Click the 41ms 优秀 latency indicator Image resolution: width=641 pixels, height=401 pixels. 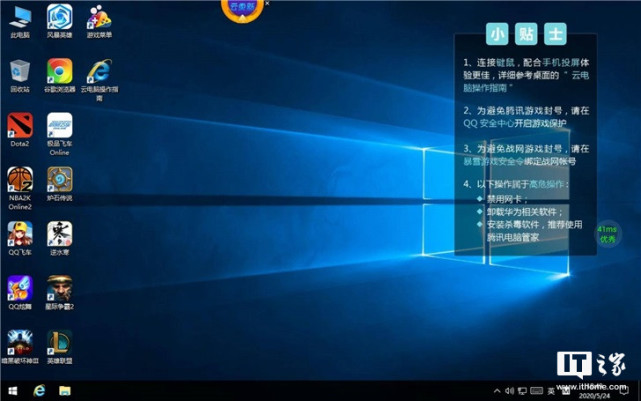(x=607, y=234)
